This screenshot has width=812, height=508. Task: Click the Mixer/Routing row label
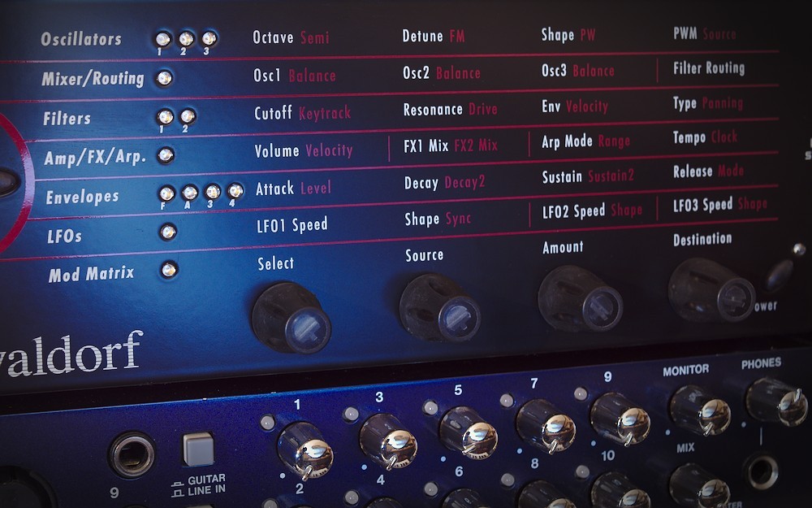[x=93, y=79]
